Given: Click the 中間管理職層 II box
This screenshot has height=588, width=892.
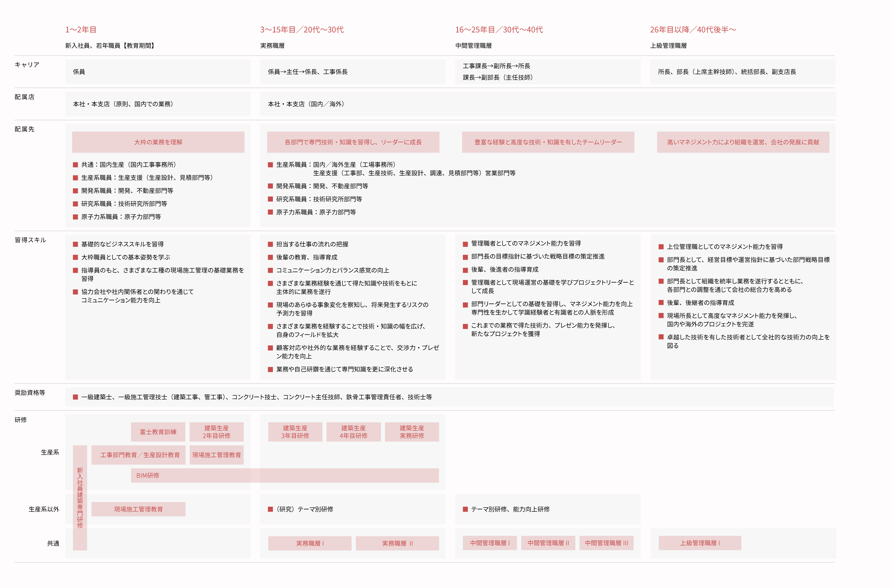Looking at the screenshot, I should click(x=548, y=543).
